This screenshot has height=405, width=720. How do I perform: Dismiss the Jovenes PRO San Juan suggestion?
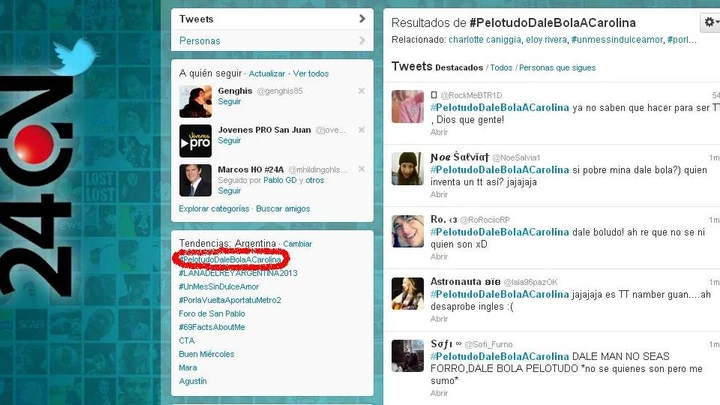(361, 130)
